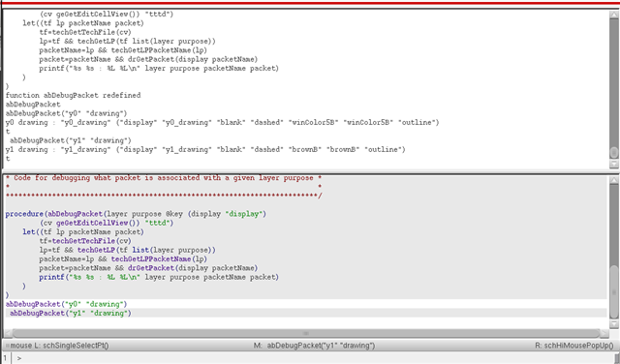Click the lower editor pane's scroll-up arrow
The height and width of the screenshot is (364, 620).
pos(613,180)
